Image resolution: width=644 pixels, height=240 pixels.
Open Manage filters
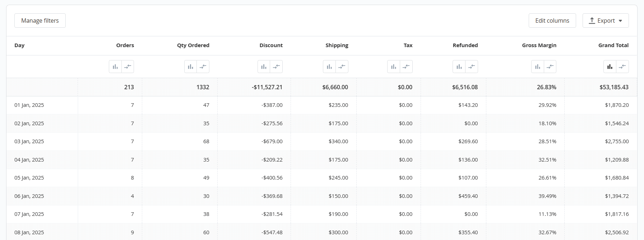[x=40, y=21]
